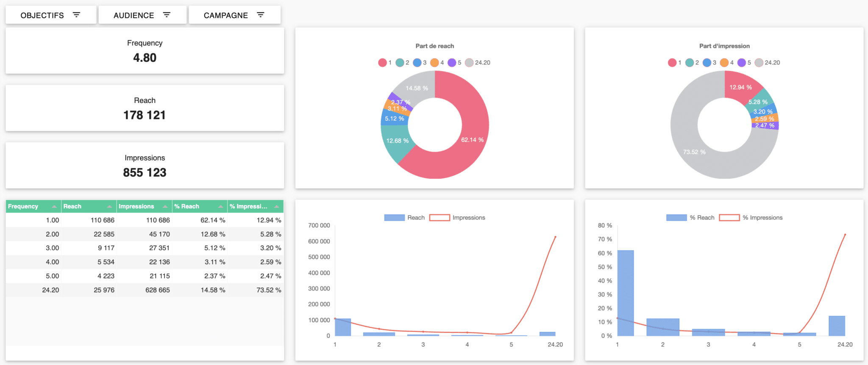Click the Frequency column header
Viewport: 868px width, 365px height.
tap(33, 206)
